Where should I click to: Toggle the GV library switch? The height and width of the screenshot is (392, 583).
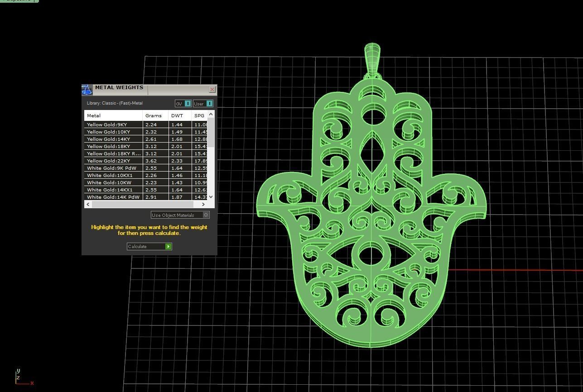pyautogui.click(x=183, y=104)
